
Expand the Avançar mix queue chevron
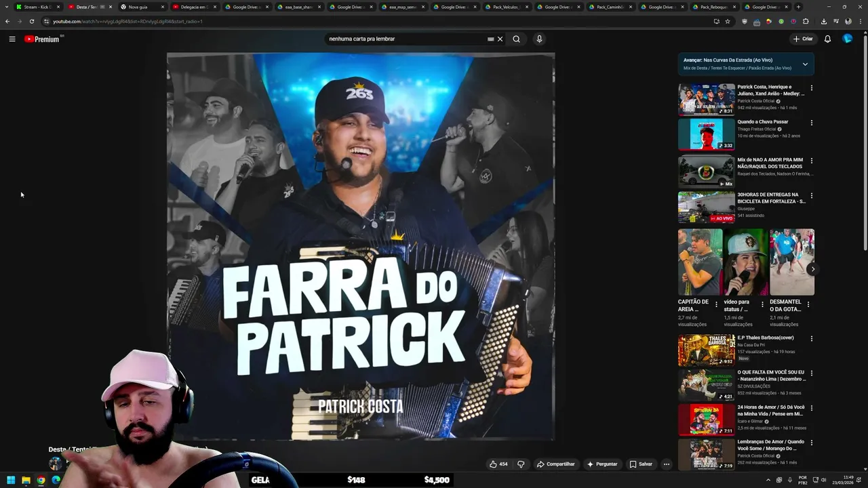point(805,64)
